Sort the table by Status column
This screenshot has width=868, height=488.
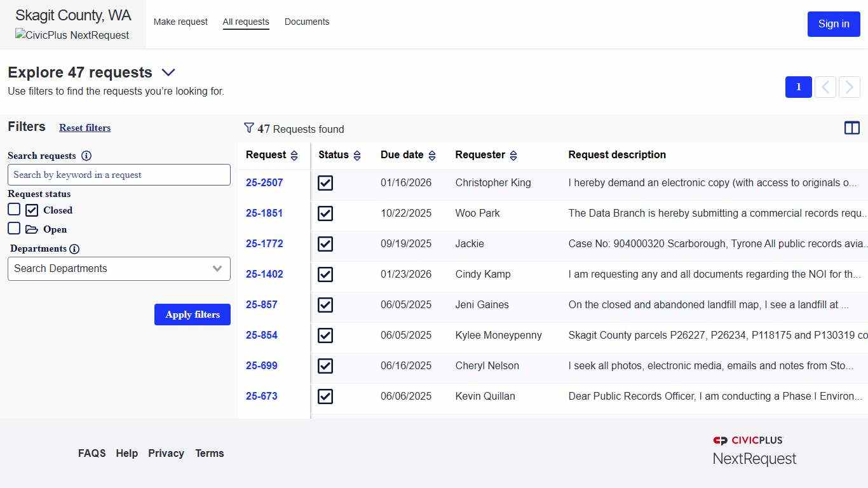pos(357,154)
